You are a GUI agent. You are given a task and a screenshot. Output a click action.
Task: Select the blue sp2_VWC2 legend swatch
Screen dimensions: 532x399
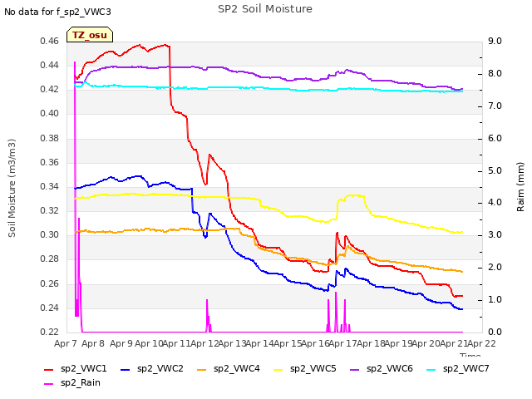point(126,369)
